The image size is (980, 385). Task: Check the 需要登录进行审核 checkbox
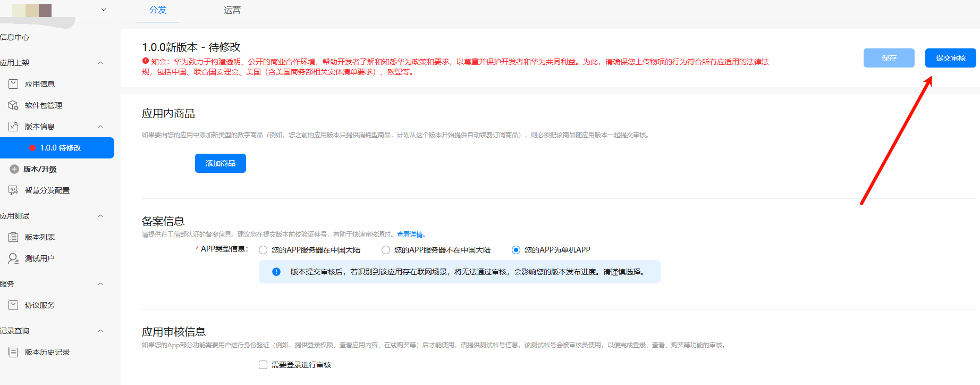tap(263, 365)
